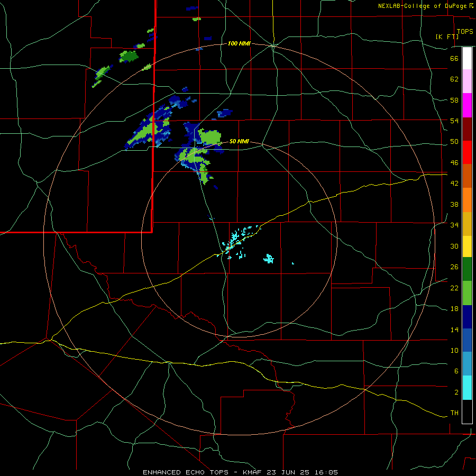Click the dark green echo cell in the far northwest
Screen dimensions: 476x476
tap(129, 57)
